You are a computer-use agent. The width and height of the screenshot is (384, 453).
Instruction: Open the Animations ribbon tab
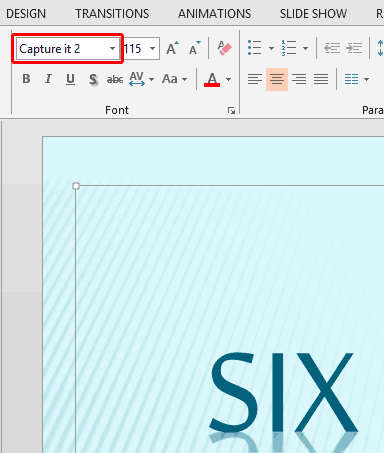tap(214, 14)
